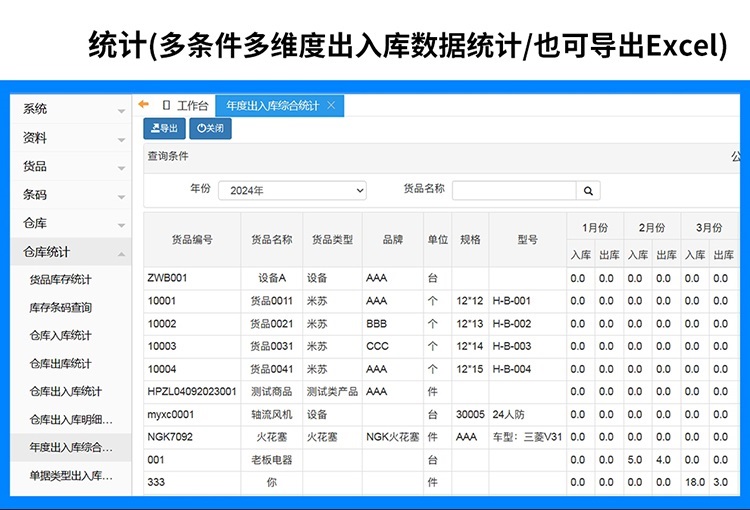
Task: Expand the 系统 sidebar menu
Action: pos(71,109)
